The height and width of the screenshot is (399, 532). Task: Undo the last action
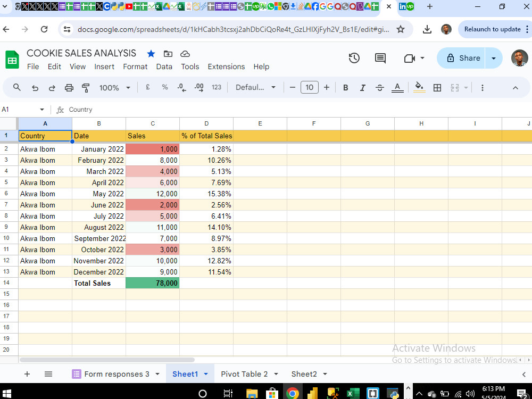tap(35, 88)
